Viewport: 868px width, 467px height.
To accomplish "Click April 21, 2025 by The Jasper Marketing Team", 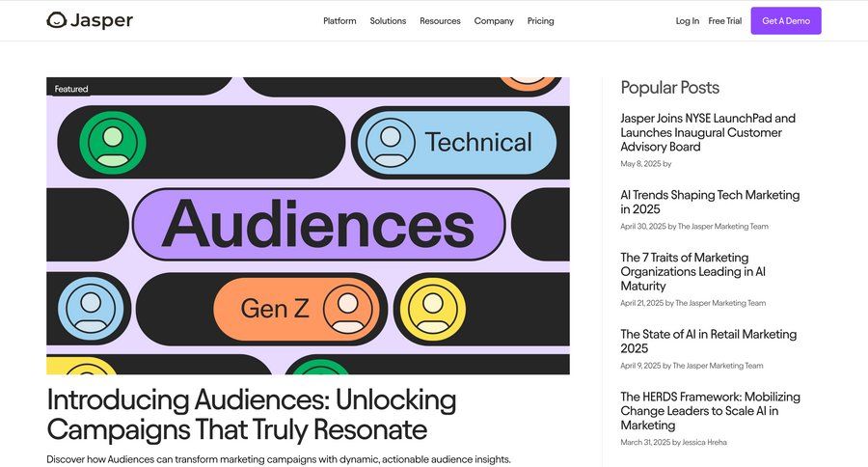I will click(693, 303).
